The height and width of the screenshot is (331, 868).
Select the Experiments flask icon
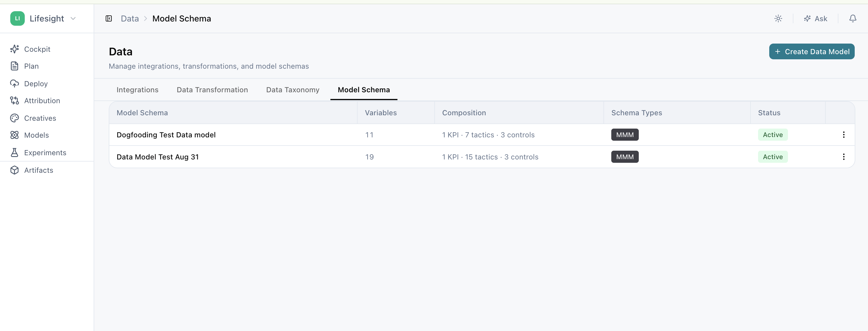point(14,152)
